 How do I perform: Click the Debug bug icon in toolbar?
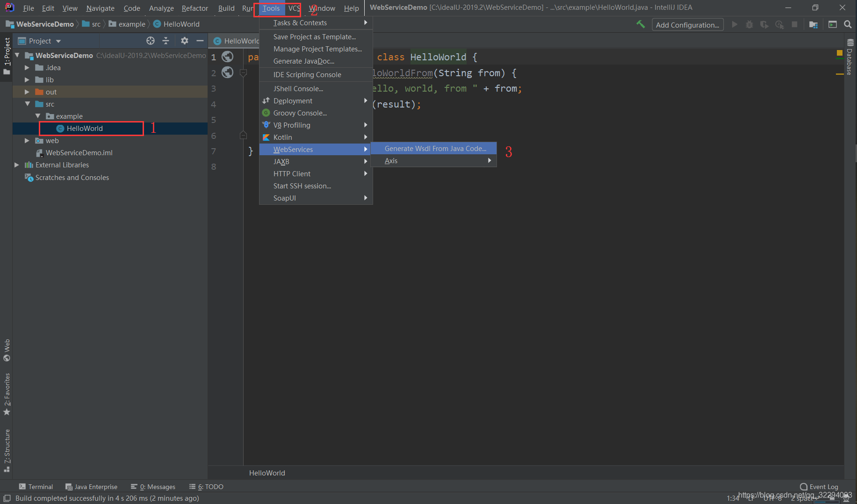coord(749,24)
